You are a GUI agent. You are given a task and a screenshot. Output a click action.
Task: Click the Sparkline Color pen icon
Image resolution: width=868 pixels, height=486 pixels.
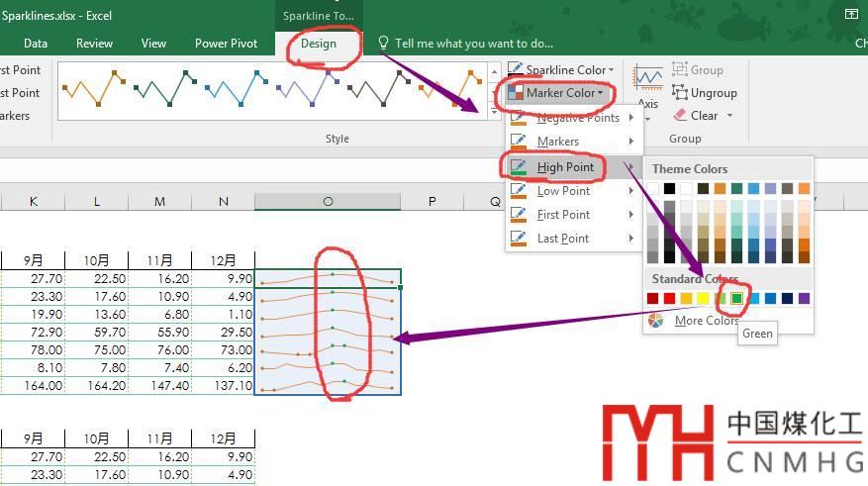516,70
